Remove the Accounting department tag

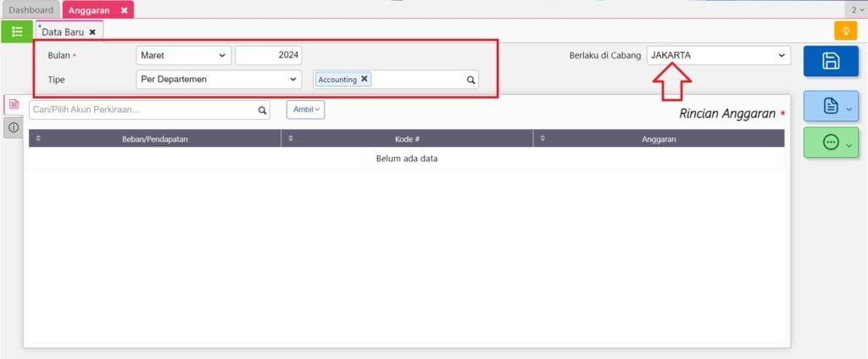[364, 79]
